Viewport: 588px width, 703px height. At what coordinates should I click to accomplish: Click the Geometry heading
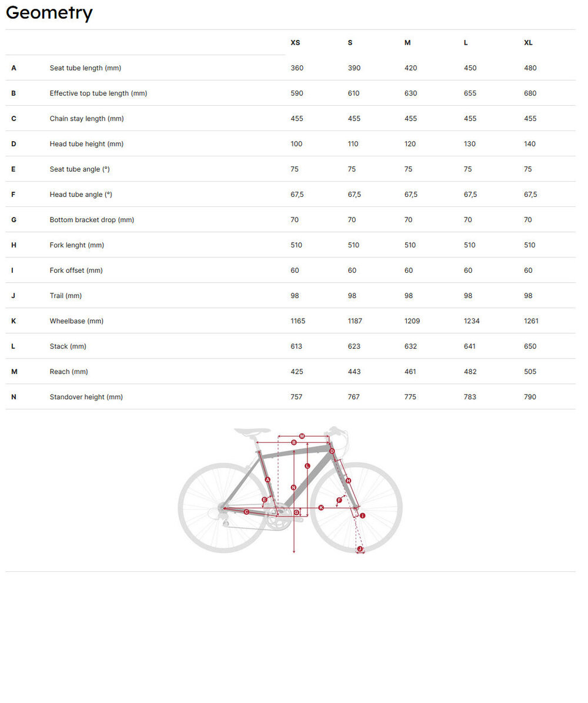(49, 13)
